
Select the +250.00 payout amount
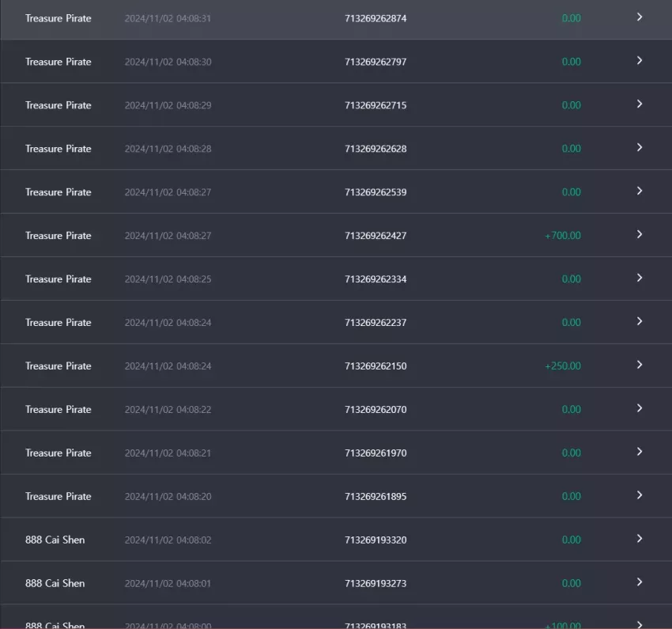[x=563, y=366]
